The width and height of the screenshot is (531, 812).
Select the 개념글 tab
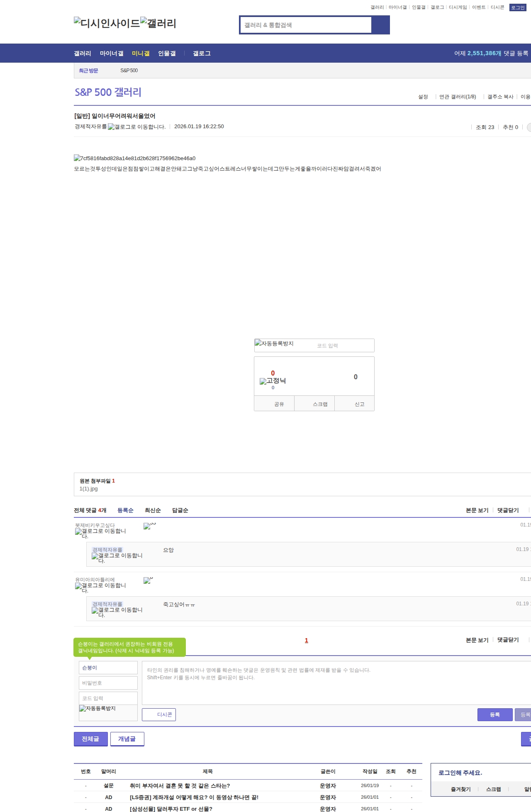point(127,739)
